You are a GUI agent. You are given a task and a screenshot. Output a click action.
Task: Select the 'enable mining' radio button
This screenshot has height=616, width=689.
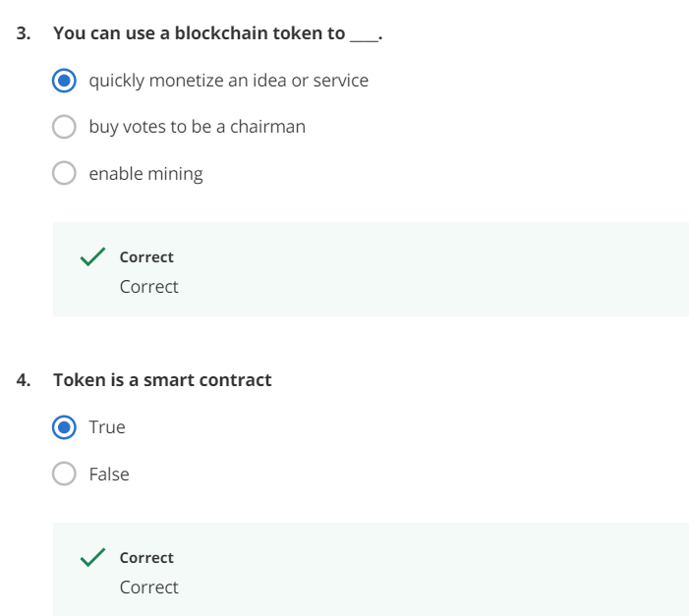pos(64,174)
